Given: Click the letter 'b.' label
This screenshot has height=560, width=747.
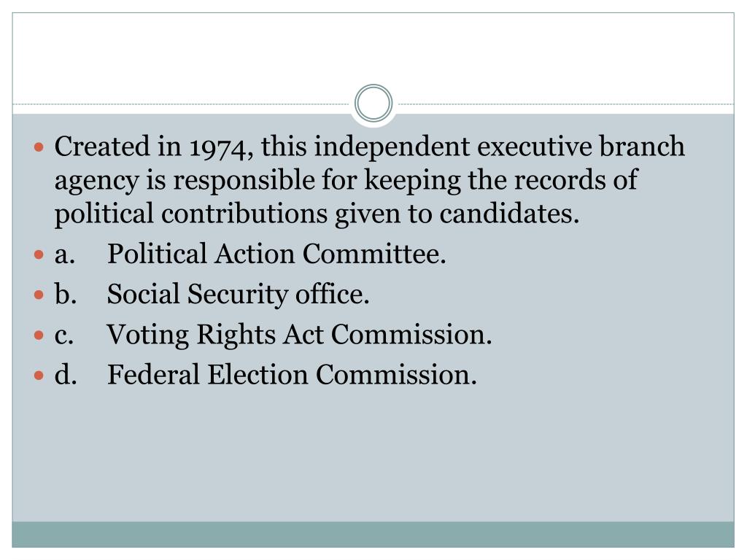Looking at the screenshot, I should 65,294.
